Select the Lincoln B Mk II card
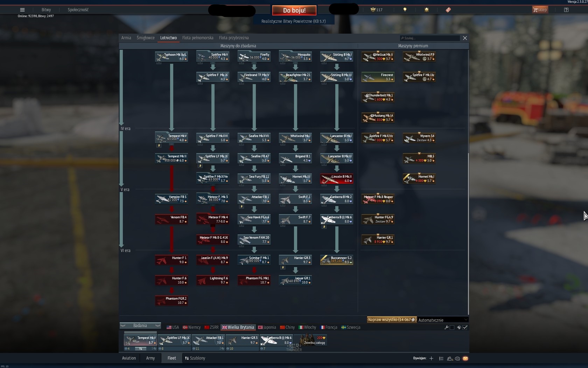Screen dimensions: 588x368 pos(337,179)
